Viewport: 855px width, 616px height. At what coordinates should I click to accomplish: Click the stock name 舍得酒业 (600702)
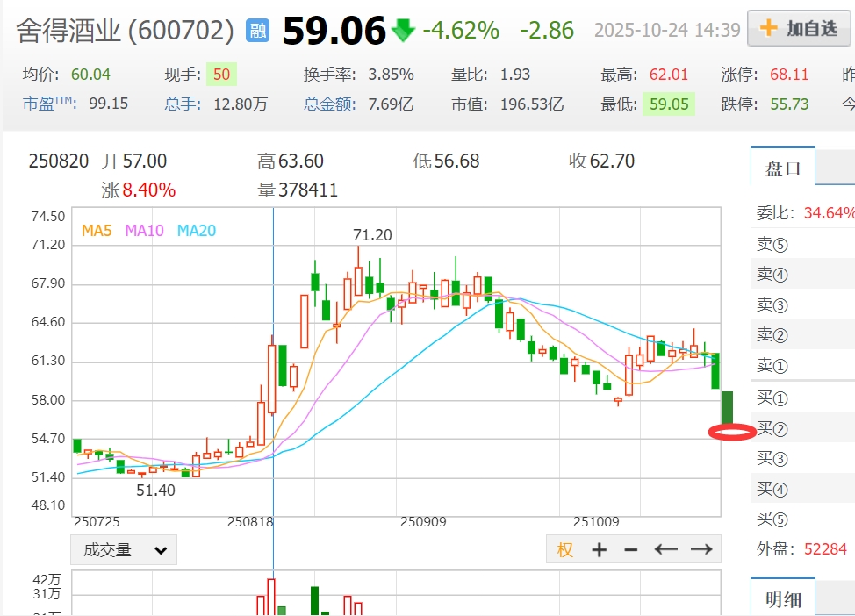[x=126, y=30]
